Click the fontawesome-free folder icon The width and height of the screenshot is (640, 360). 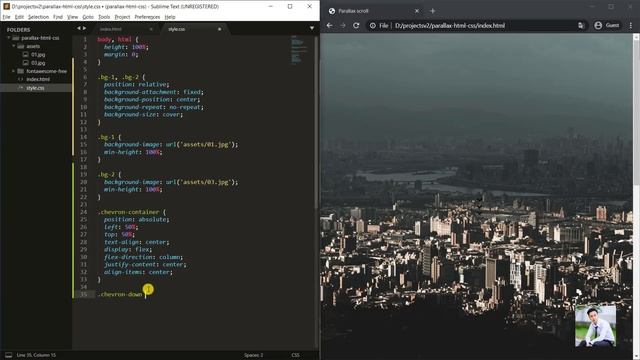coord(20,71)
